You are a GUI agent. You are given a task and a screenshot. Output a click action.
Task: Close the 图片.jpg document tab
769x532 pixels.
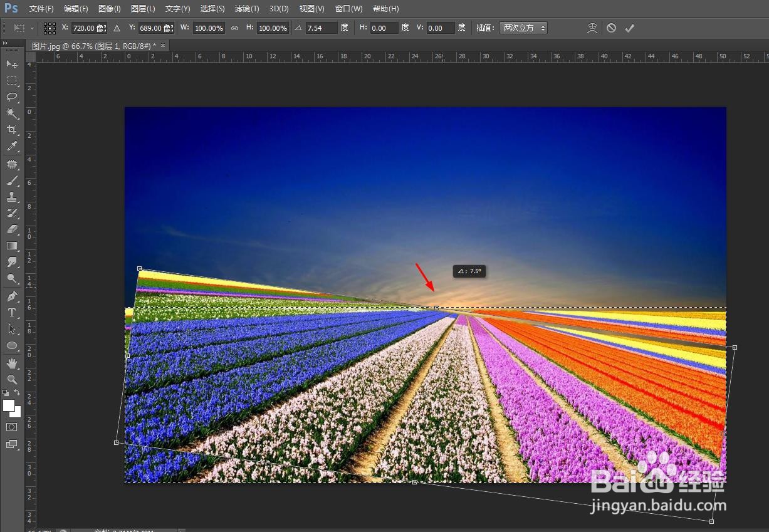pyautogui.click(x=164, y=46)
